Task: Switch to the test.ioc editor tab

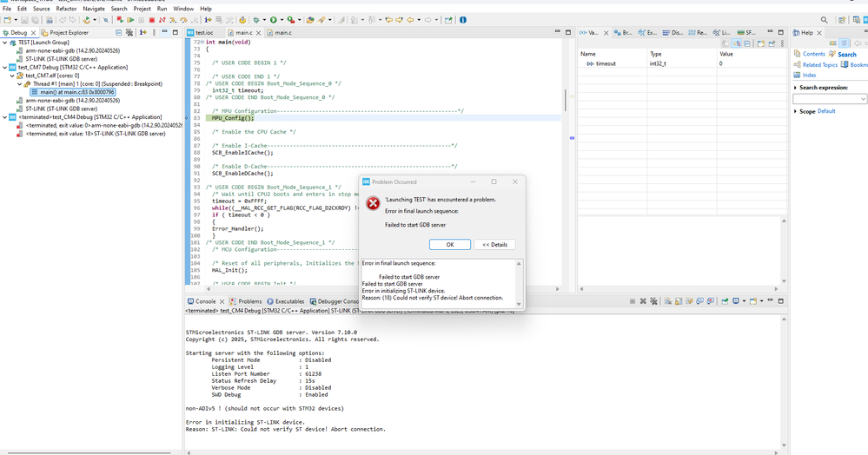Action: (x=200, y=33)
